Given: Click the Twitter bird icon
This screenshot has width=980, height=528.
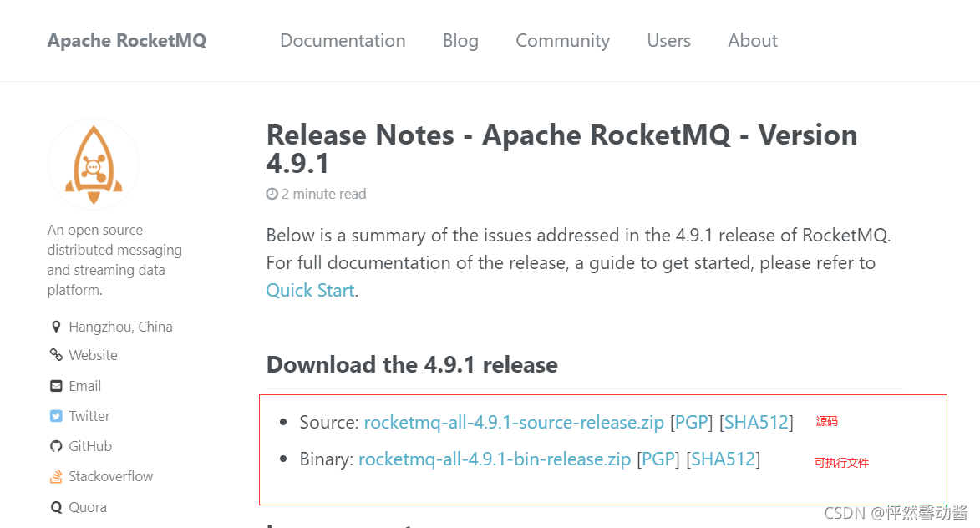Looking at the screenshot, I should click(56, 416).
